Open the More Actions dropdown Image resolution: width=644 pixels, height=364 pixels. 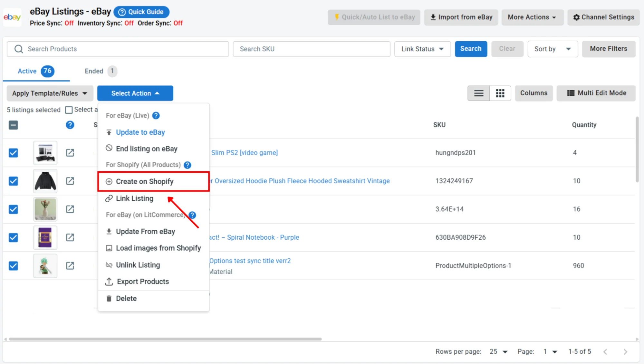point(532,17)
